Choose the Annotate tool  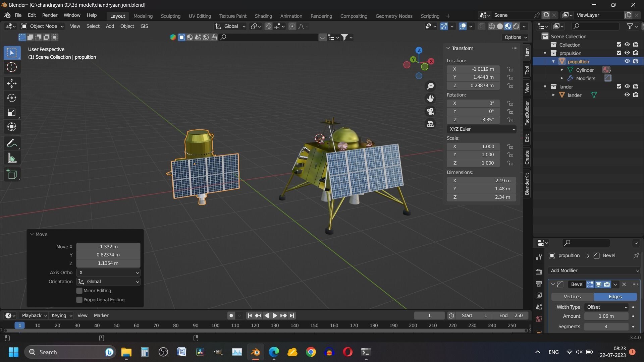[12, 143]
